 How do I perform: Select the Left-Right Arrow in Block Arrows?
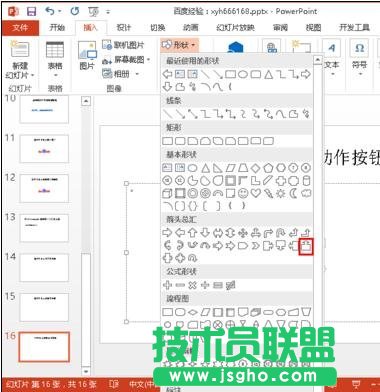pyautogui.click(x=218, y=233)
